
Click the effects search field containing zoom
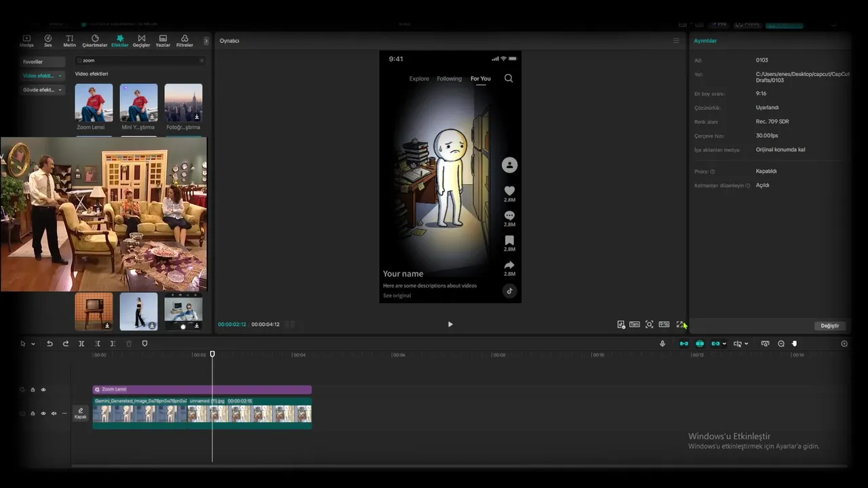click(x=139, y=60)
